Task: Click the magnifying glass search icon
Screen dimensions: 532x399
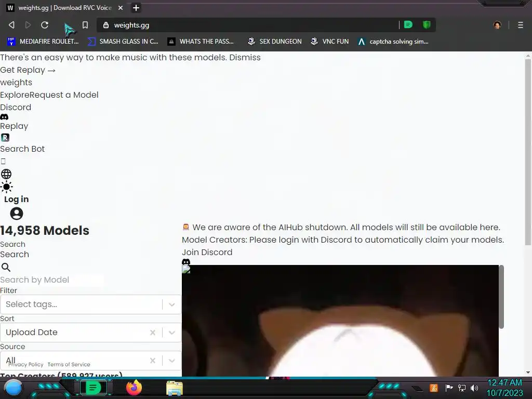Action: click(6, 268)
